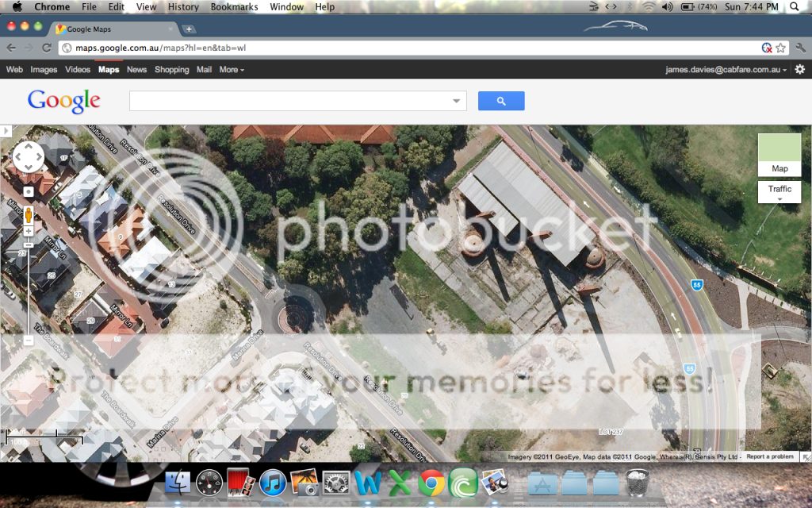812x508 pixels.
Task: Open the Chrome wrench menu
Action: (x=799, y=48)
